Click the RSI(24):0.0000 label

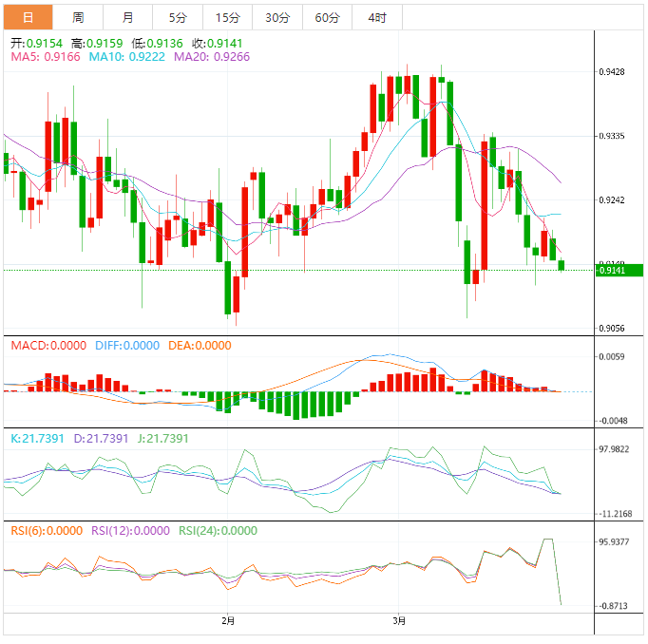click(x=218, y=530)
